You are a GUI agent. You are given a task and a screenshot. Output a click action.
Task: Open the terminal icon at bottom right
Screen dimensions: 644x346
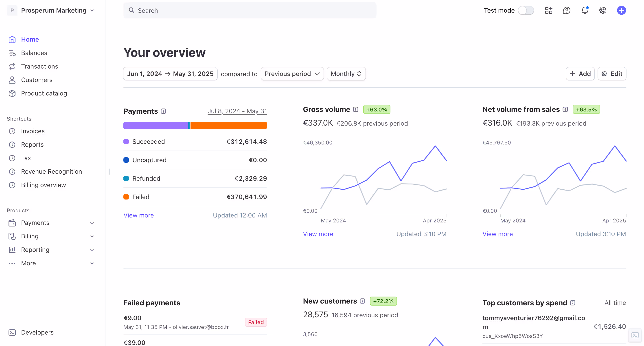click(635, 335)
